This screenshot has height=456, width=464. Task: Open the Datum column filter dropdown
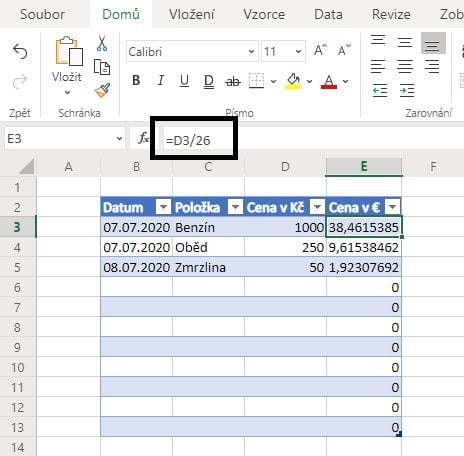coord(163,207)
